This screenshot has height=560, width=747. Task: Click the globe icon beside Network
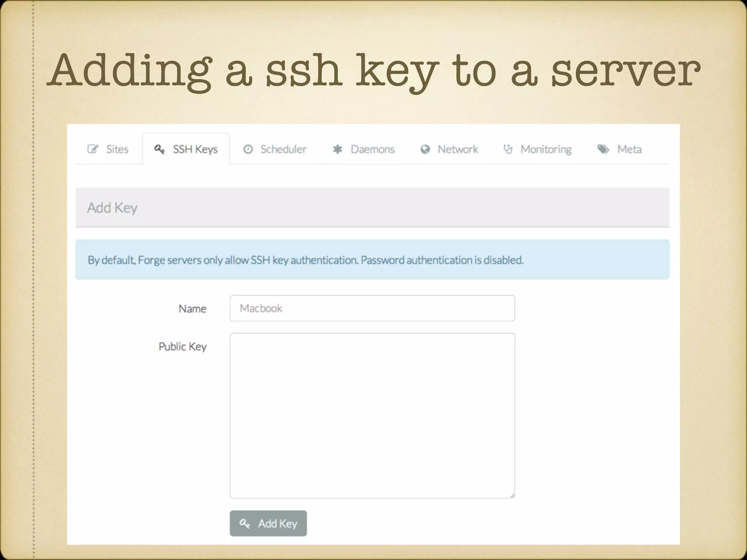[425, 149]
